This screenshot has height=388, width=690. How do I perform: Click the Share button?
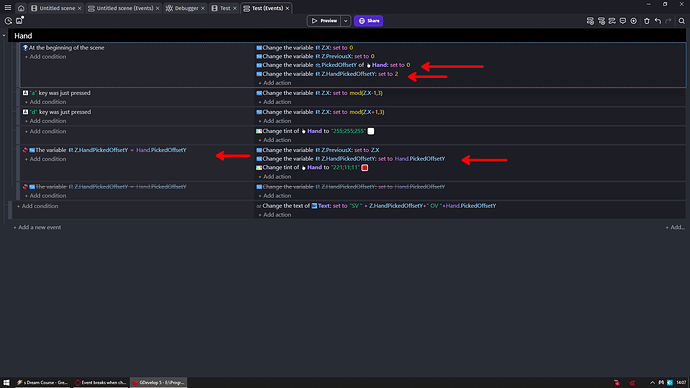[368, 21]
